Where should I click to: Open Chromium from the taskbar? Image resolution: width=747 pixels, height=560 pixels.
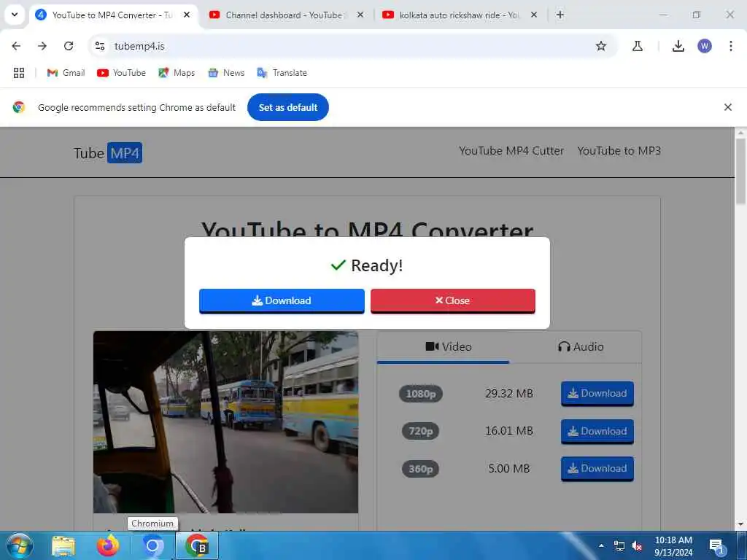pyautogui.click(x=152, y=546)
